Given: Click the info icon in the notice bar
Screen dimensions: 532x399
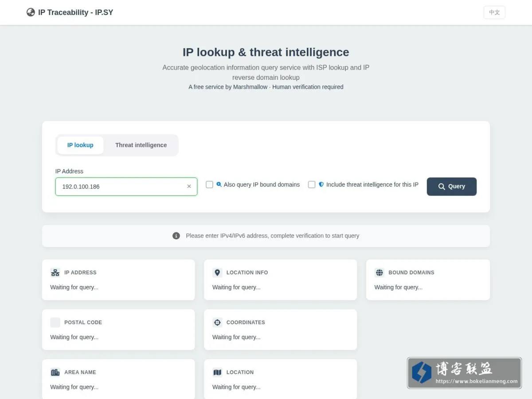Looking at the screenshot, I should [x=176, y=236].
